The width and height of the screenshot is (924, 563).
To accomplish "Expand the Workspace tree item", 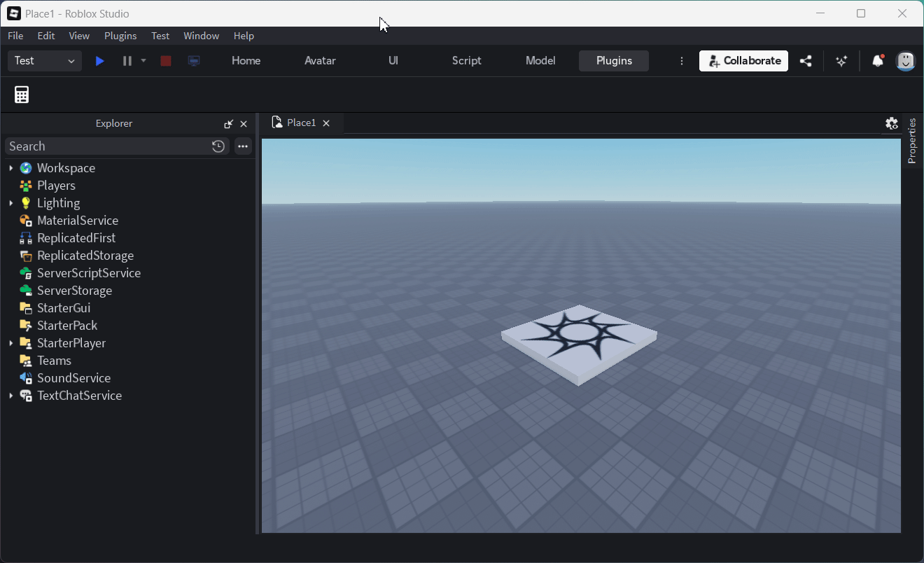I will 10,168.
